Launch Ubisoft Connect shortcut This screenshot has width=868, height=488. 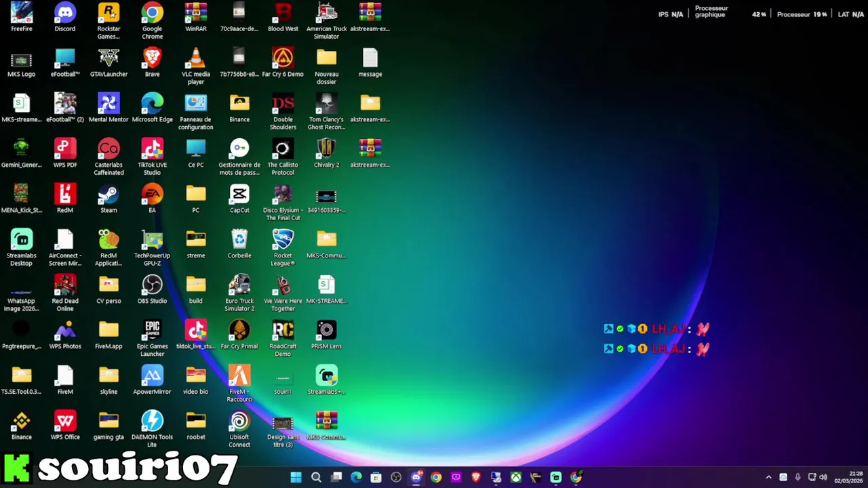click(239, 430)
